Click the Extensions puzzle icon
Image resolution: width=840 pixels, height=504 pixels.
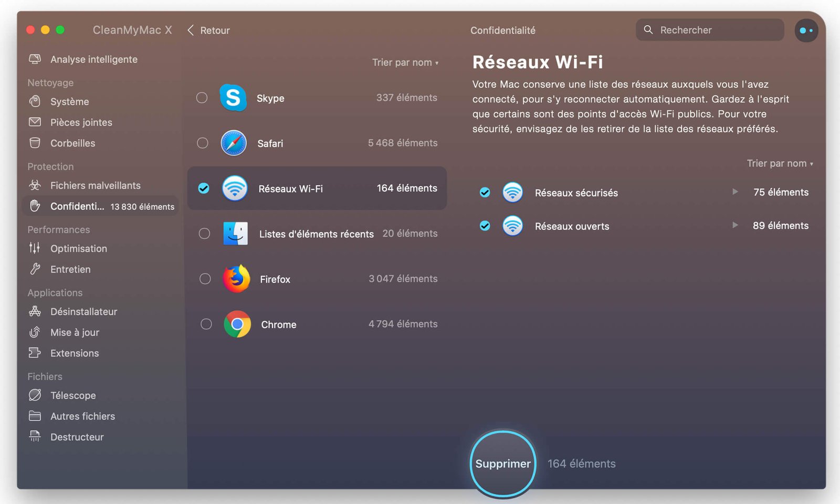click(35, 353)
